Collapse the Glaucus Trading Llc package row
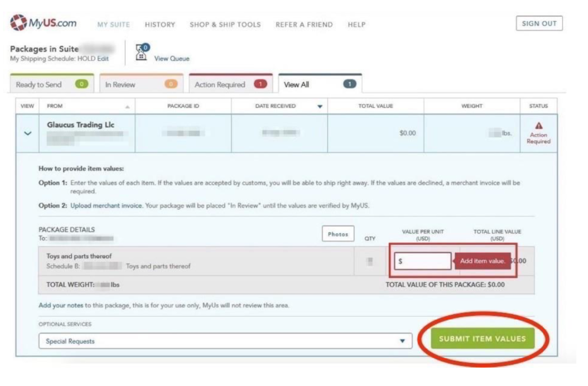This screenshot has width=588, height=386. [28, 133]
